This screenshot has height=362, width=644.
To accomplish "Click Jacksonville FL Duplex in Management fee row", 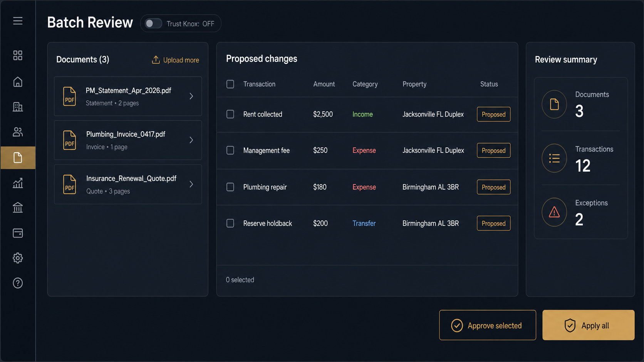I will coord(433,150).
